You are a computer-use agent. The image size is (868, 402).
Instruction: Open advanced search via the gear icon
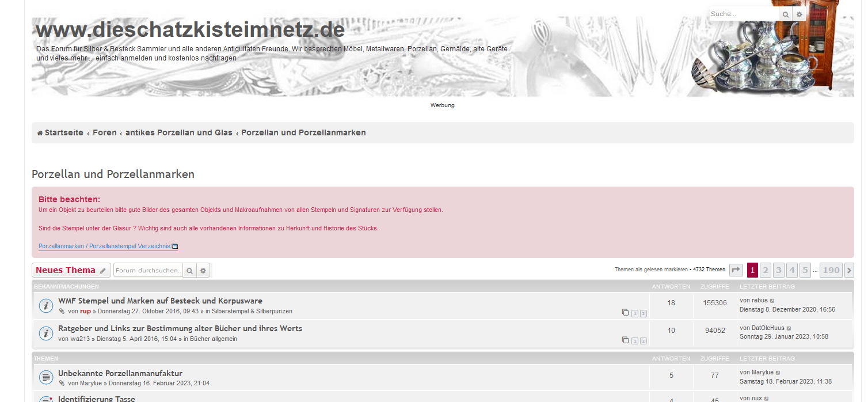point(203,270)
